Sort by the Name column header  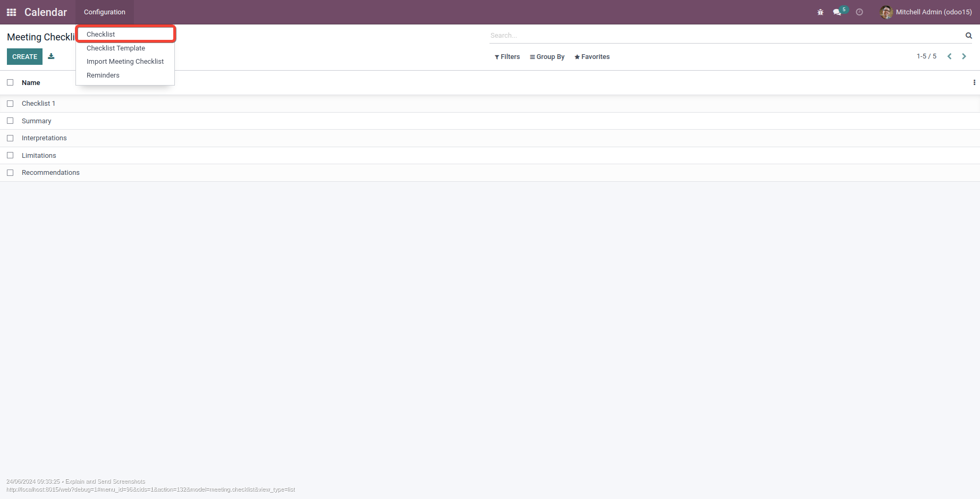pyautogui.click(x=31, y=82)
